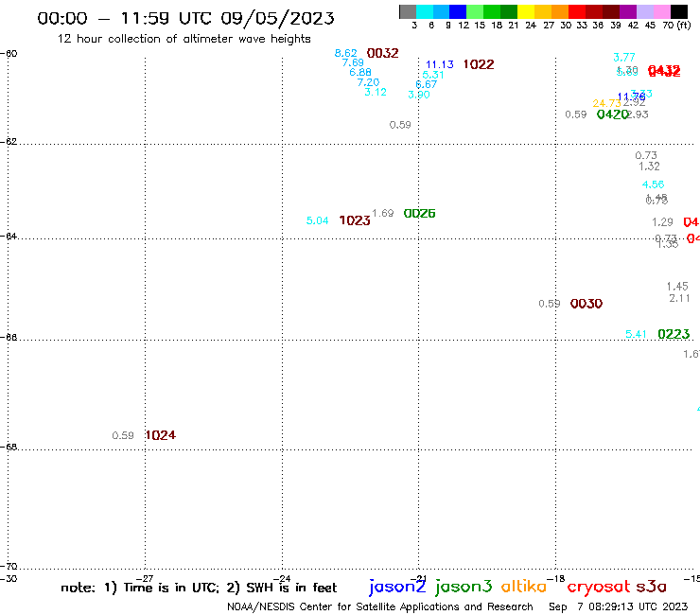Click the cyan wave height value 5.04
This screenshot has height=615, width=700.
click(x=318, y=220)
